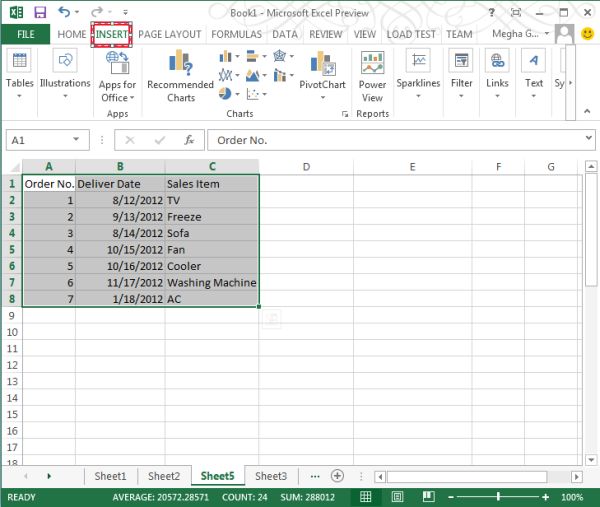This screenshot has height=507, width=600.
Task: Expand the formula bar chevron
Action: pyautogui.click(x=589, y=137)
